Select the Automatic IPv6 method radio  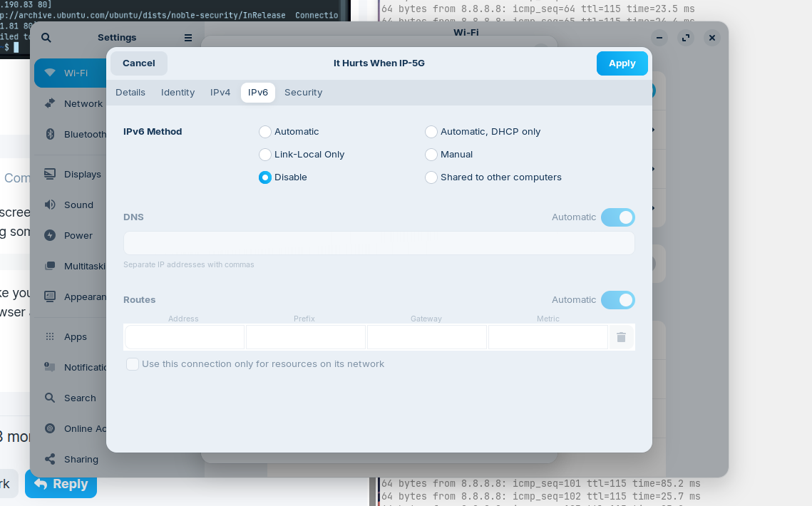265,132
